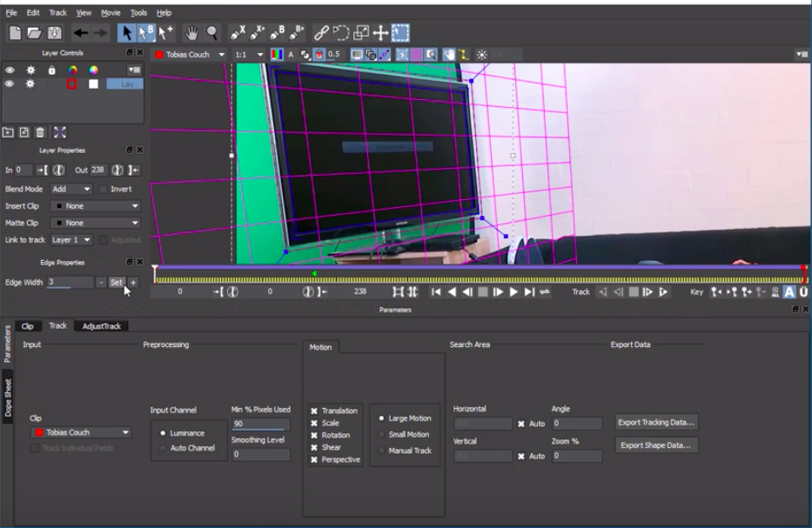This screenshot has width=812, height=528.
Task: Select the Zoom magnifier tool
Action: point(211,33)
